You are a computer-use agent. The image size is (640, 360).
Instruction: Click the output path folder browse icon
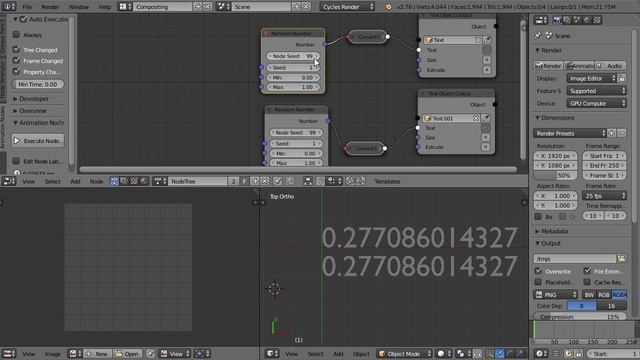coord(622,258)
